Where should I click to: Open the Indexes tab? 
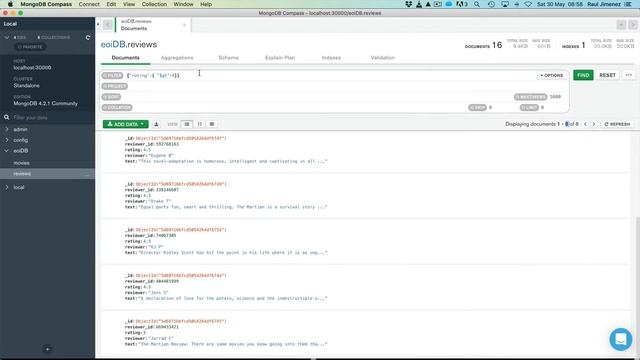[331, 58]
